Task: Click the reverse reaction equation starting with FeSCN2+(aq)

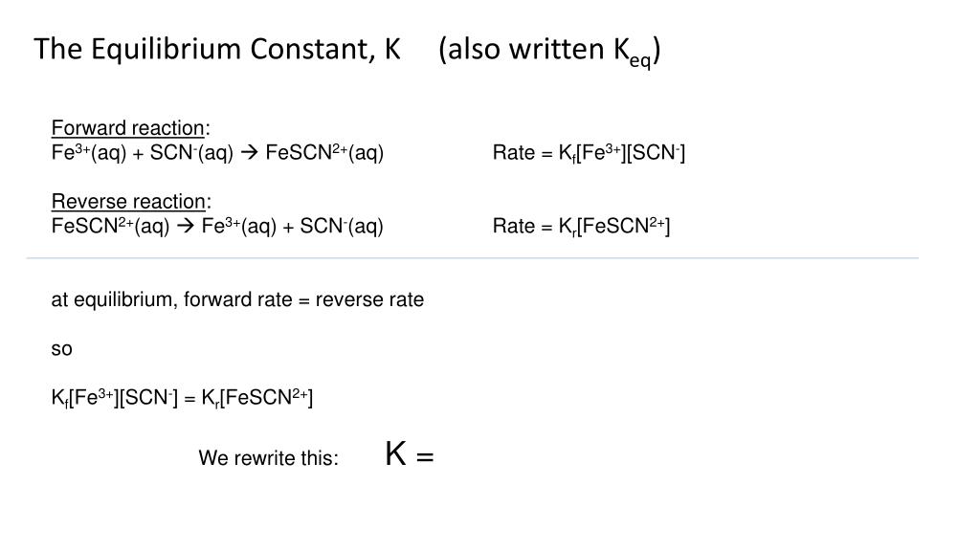Action: (x=217, y=226)
